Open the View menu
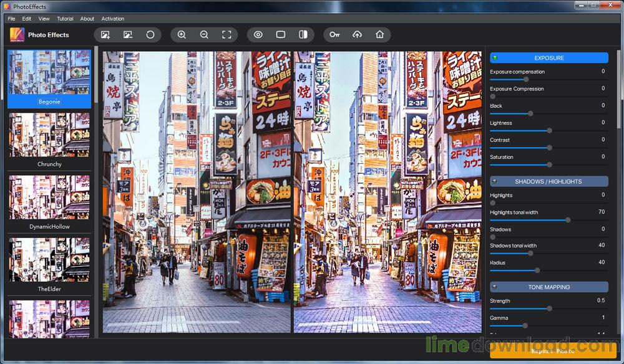The width and height of the screenshot is (624, 364). (x=43, y=19)
